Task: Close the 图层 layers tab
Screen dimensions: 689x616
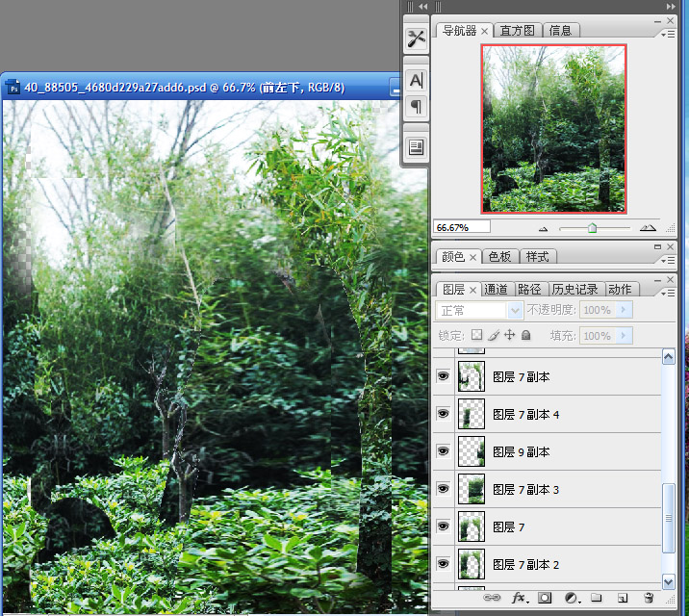Action: [x=472, y=290]
